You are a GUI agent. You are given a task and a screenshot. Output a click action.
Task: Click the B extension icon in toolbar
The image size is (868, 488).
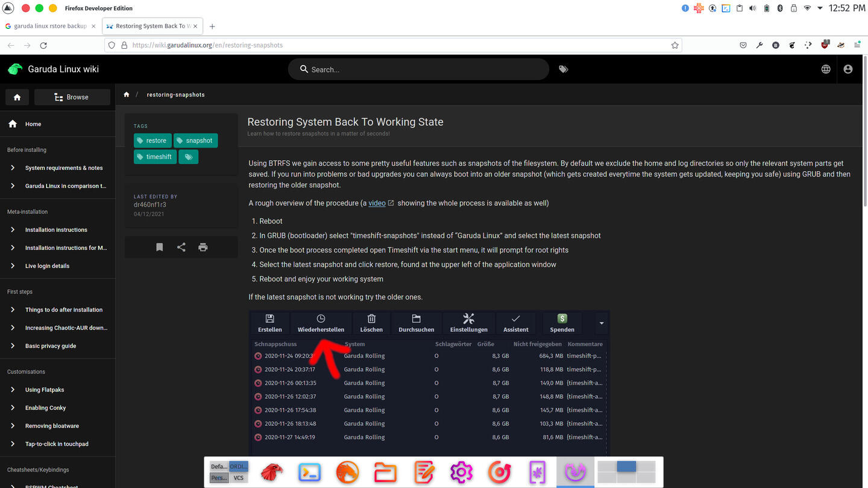776,45
